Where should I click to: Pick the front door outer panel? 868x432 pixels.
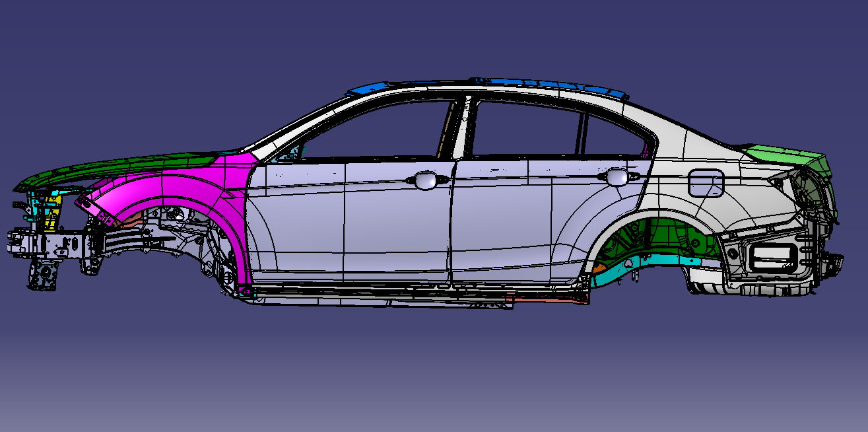click(350, 221)
